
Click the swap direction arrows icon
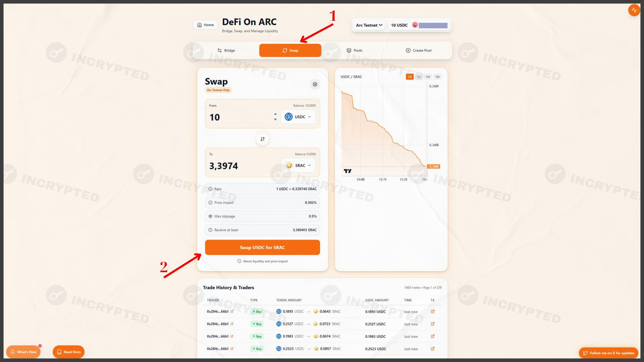pos(262,139)
